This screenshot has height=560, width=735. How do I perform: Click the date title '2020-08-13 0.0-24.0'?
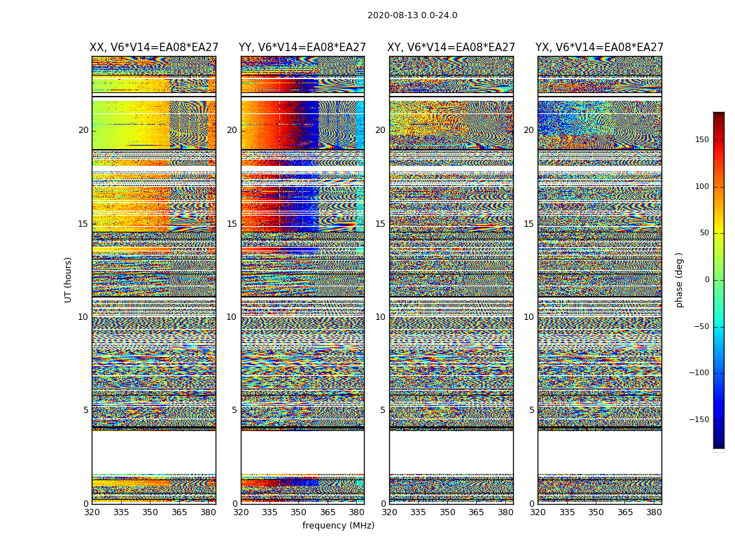pos(412,15)
